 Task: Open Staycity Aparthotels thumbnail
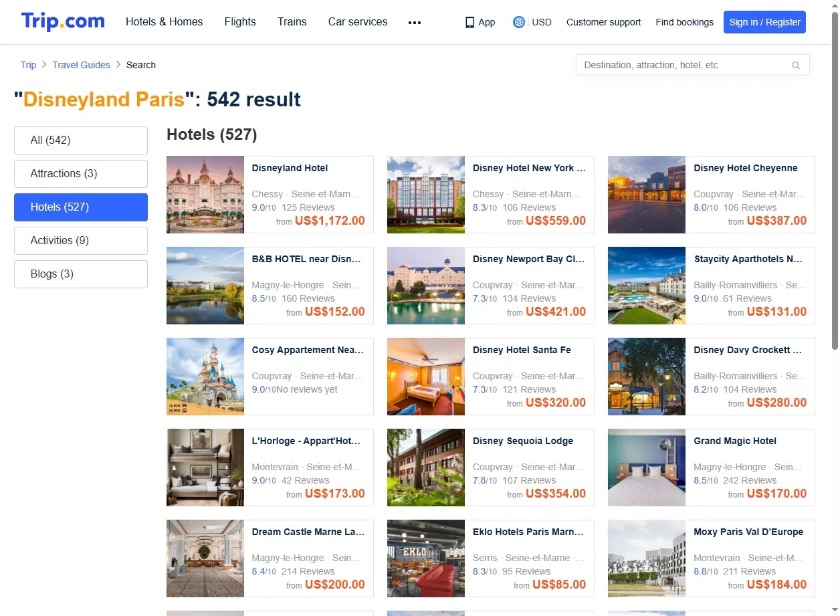click(x=647, y=286)
